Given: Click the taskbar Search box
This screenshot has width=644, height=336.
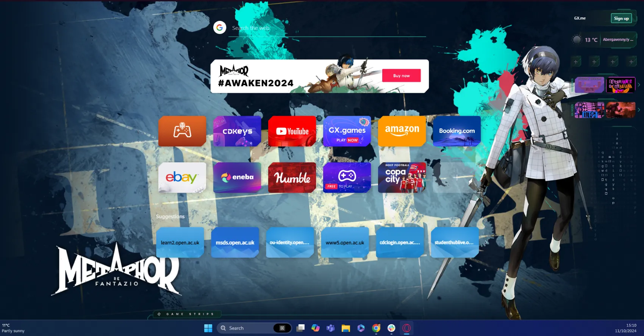Looking at the screenshot, I should click(x=254, y=328).
